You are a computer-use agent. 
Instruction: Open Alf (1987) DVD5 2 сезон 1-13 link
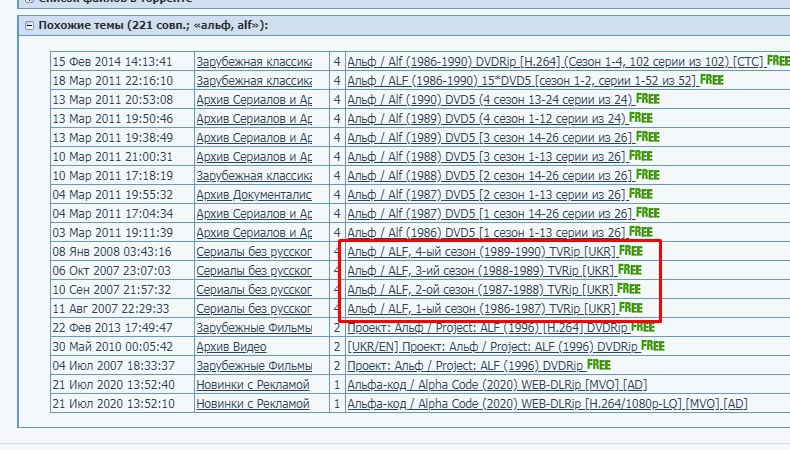point(487,195)
